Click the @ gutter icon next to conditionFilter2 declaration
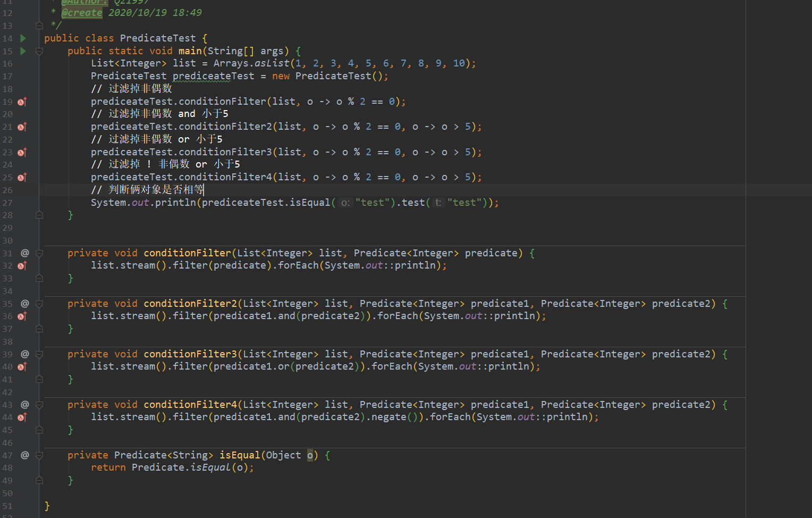This screenshot has width=812, height=518. [x=24, y=304]
